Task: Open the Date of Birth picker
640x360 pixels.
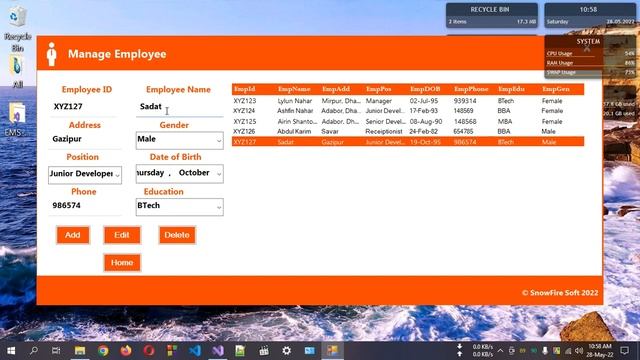Action: pyautogui.click(x=180, y=173)
